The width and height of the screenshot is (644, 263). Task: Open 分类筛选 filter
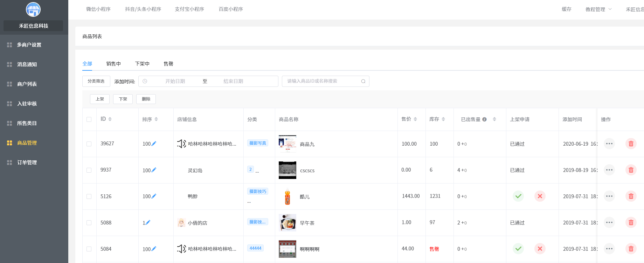click(x=96, y=81)
